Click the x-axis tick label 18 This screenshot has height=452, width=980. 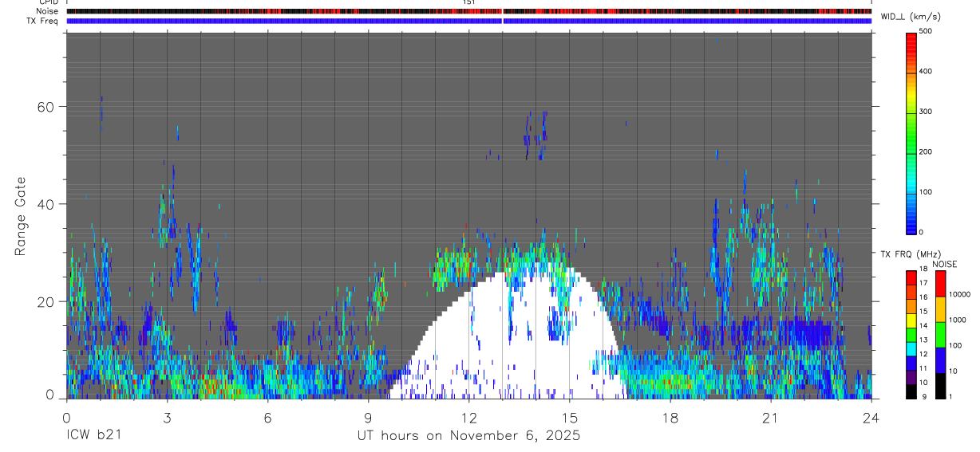pyautogui.click(x=670, y=418)
